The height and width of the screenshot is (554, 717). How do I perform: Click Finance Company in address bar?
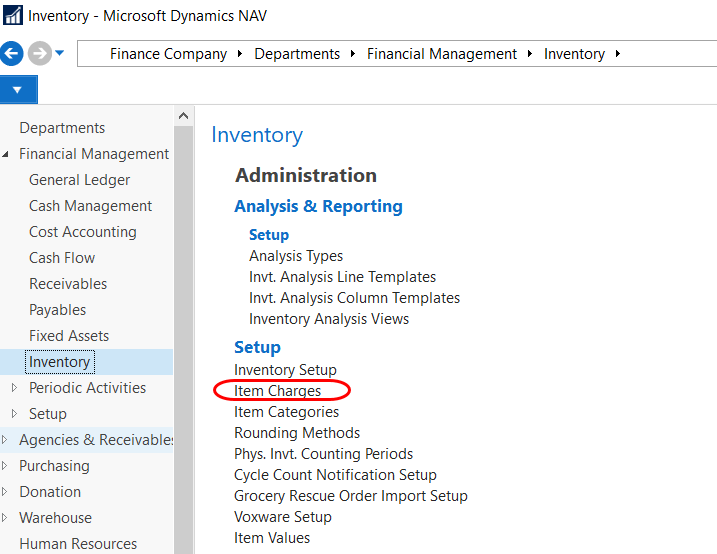tap(168, 54)
